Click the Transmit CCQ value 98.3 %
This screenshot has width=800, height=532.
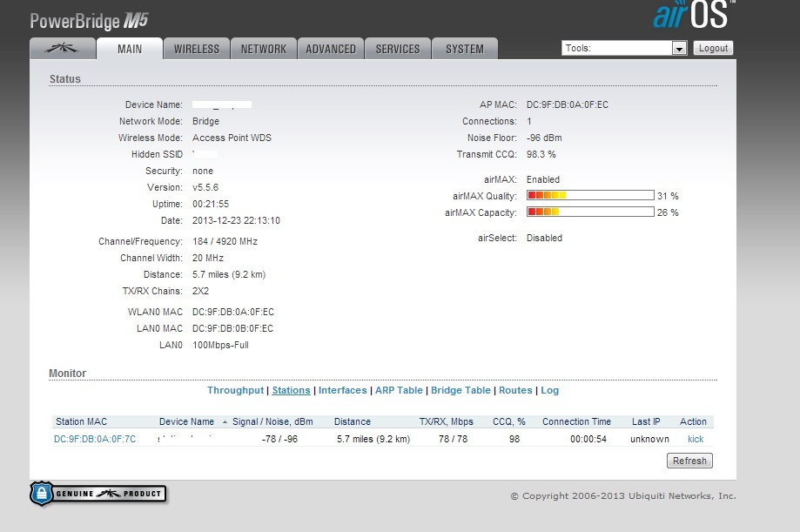(x=541, y=154)
